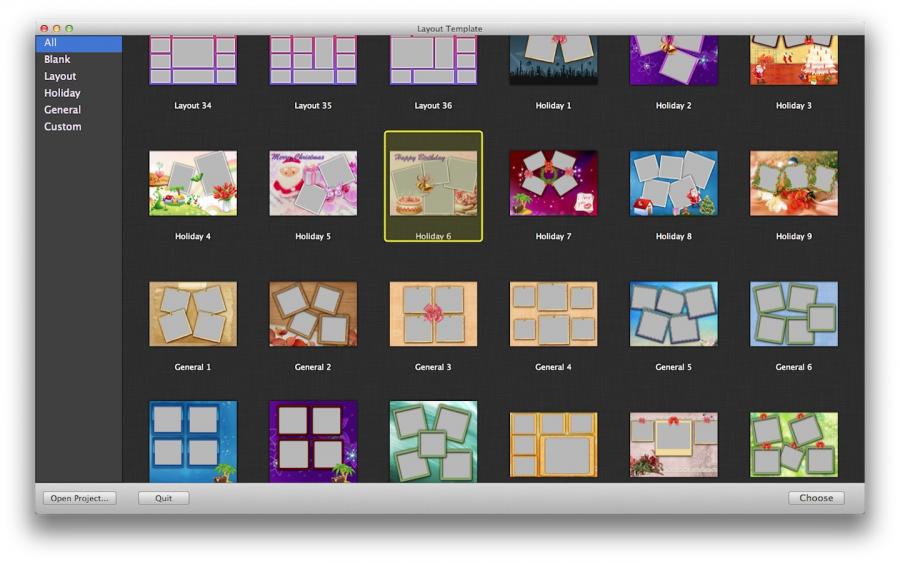
Task: Choose the General 6 green-frame template
Action: click(x=794, y=314)
